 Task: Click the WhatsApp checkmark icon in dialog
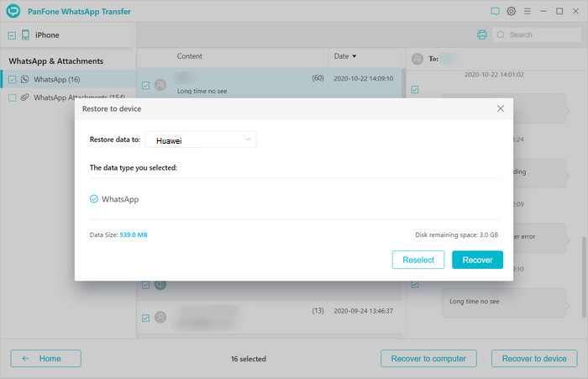(x=94, y=199)
